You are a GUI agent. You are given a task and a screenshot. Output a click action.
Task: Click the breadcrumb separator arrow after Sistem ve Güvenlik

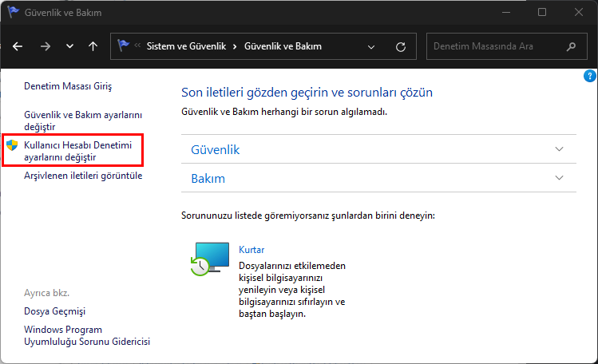[235, 46]
